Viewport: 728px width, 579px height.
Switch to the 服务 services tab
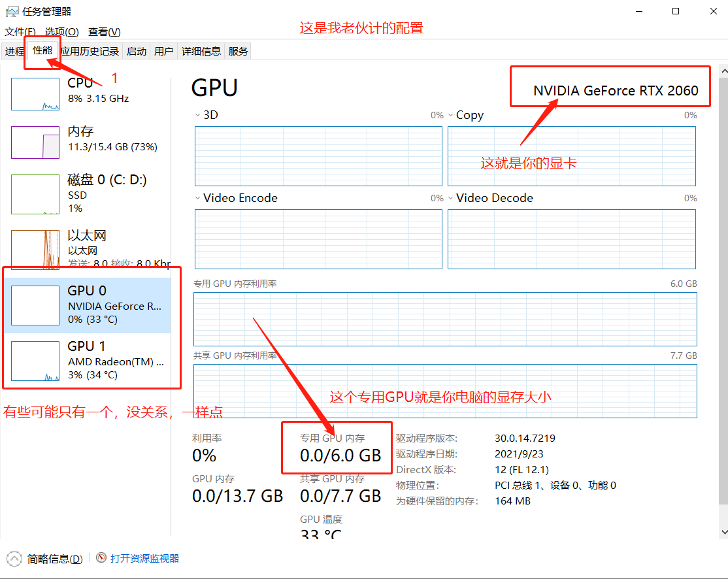pyautogui.click(x=239, y=51)
